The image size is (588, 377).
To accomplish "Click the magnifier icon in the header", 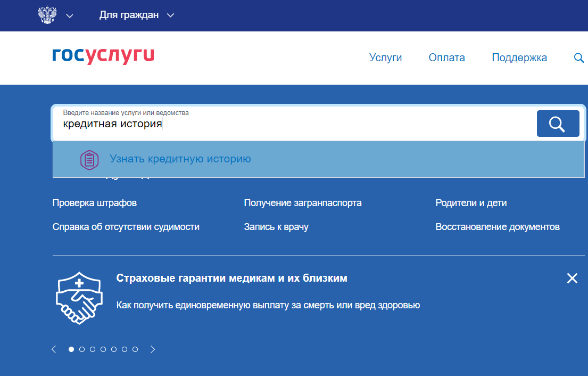I will (x=579, y=58).
